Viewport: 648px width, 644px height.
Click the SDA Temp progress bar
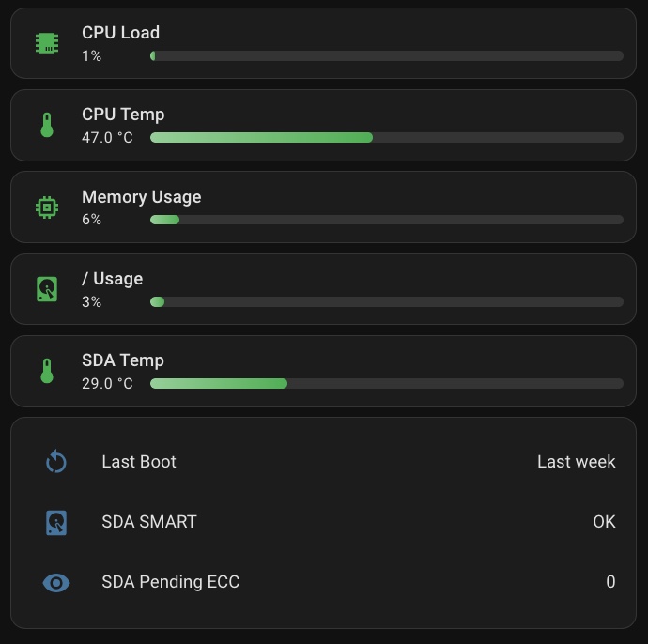click(386, 384)
